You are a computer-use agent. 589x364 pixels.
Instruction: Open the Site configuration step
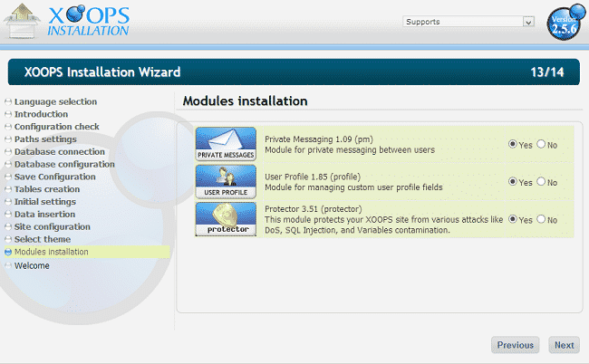[52, 226]
